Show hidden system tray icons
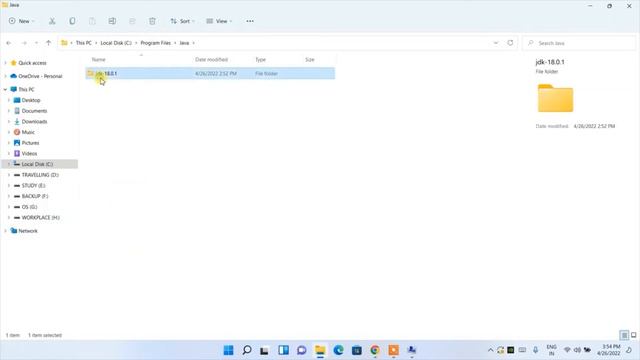This screenshot has height=360, width=640. (x=491, y=350)
